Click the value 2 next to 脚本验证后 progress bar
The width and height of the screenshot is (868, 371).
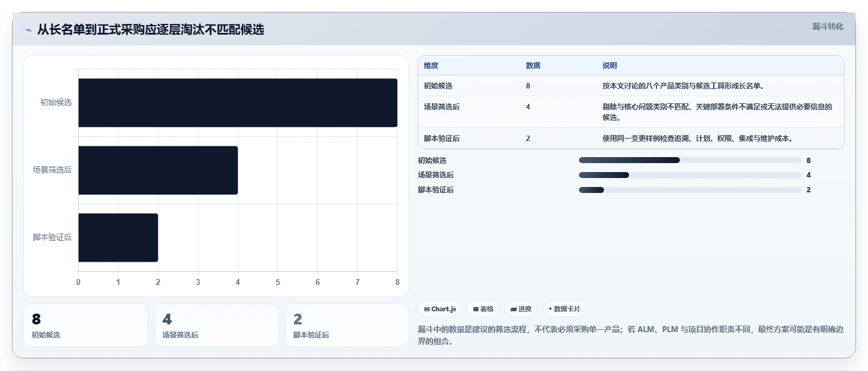[808, 191]
